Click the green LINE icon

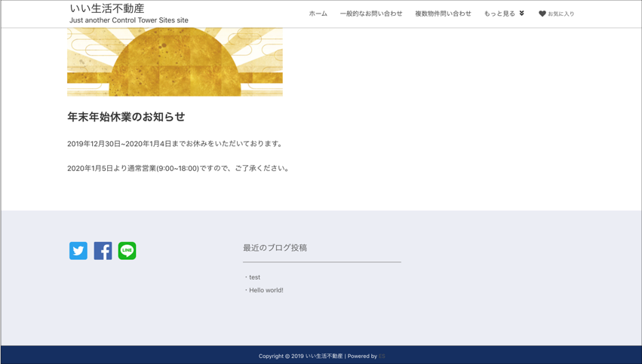point(127,250)
